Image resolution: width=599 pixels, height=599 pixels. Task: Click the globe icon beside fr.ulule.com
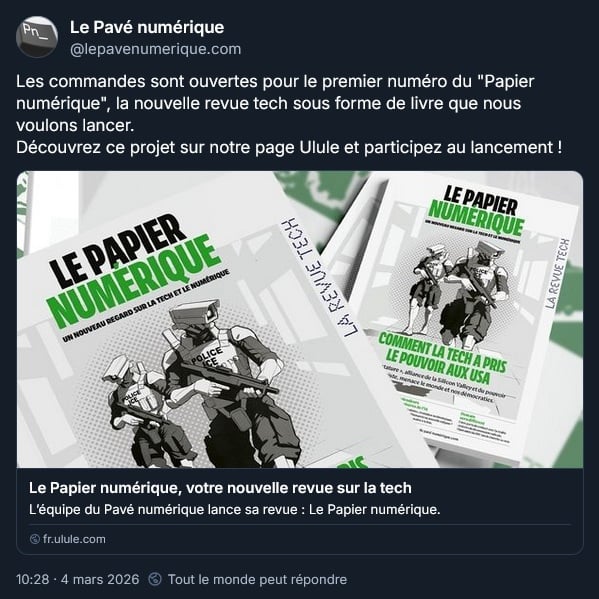[x=34, y=539]
